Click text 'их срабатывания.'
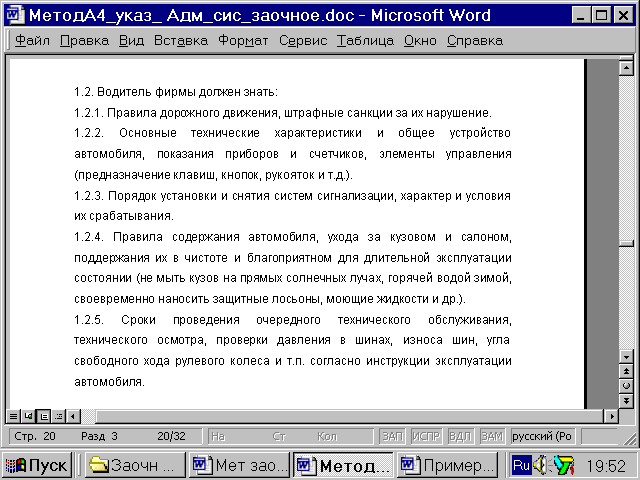The image size is (640, 480). click(124, 216)
